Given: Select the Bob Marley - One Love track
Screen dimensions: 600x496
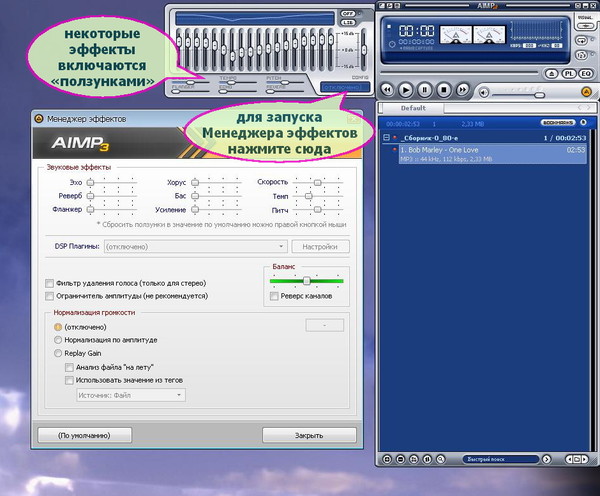Looking at the screenshot, I should point(493,154).
